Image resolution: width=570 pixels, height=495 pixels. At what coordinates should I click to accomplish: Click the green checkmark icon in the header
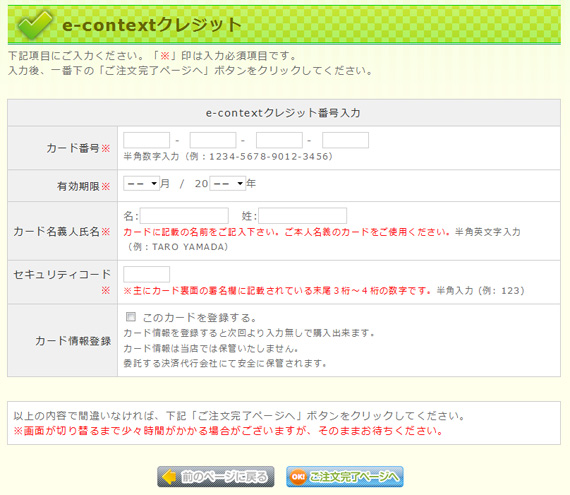pos(35,24)
